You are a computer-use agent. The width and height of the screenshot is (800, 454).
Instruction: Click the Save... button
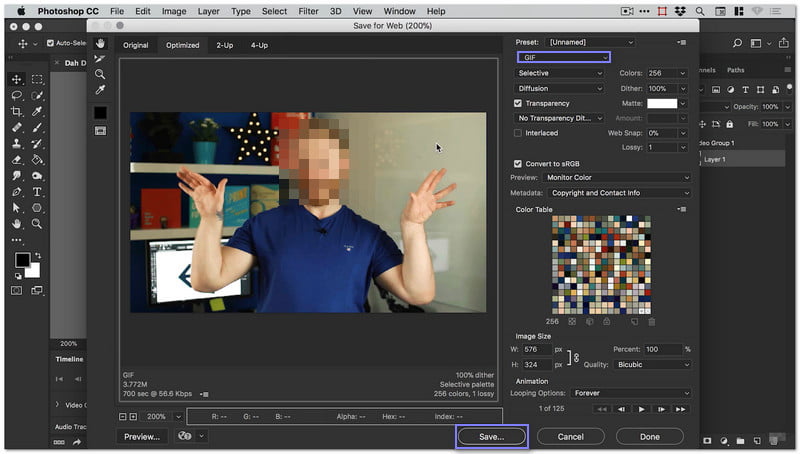[492, 437]
